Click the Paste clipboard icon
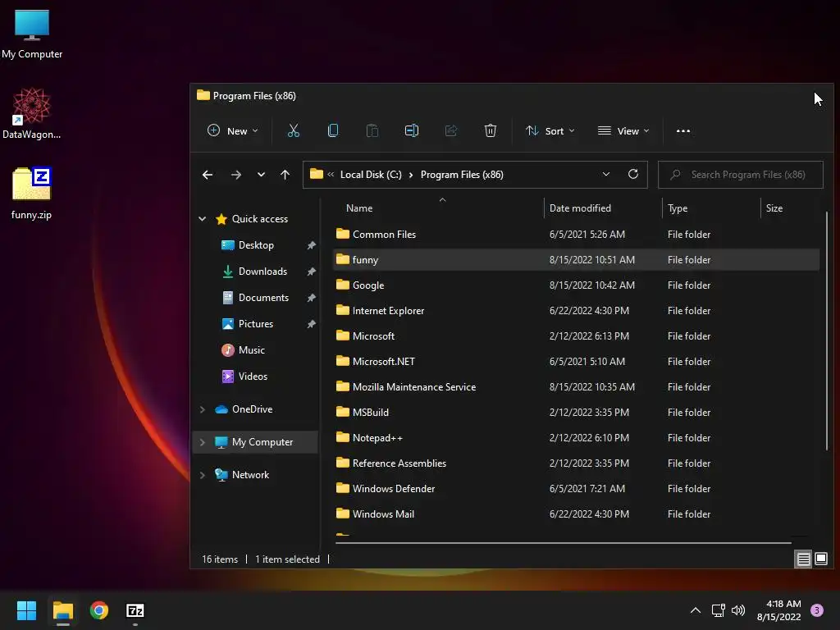The height and width of the screenshot is (630, 840). click(372, 130)
